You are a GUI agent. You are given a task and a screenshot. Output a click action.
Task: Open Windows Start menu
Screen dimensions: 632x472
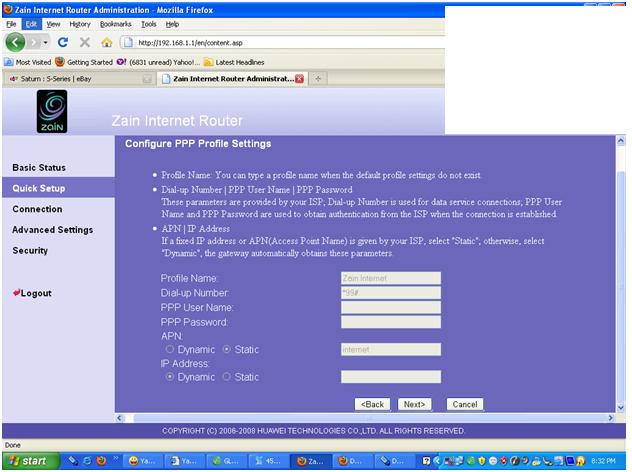coord(28,461)
